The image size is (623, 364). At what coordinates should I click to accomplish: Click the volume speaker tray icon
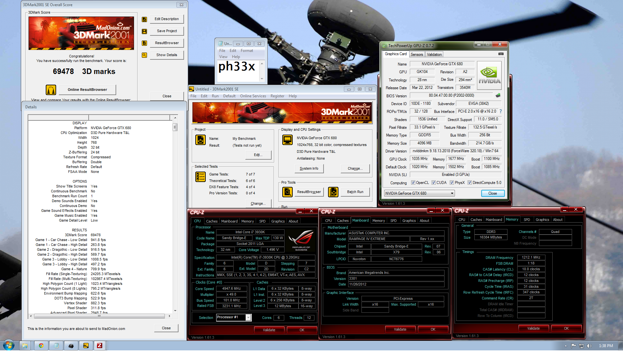589,346
